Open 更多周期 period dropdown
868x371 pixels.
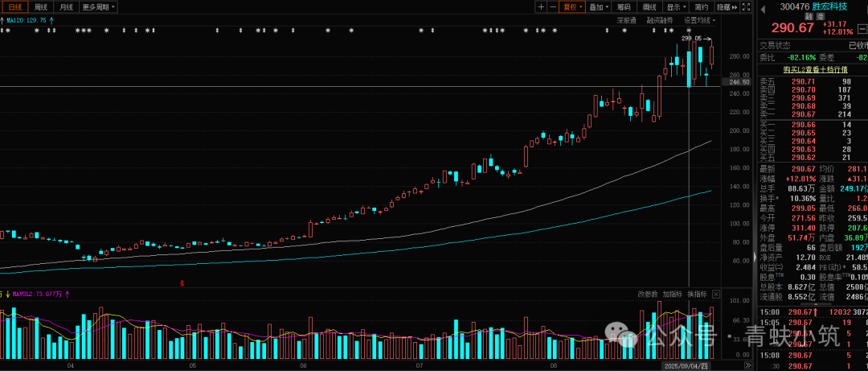point(99,7)
